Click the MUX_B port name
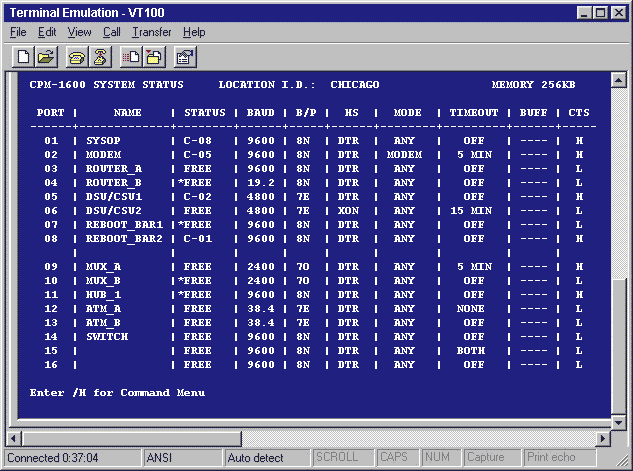Viewport: 633px width, 471px height. (x=103, y=281)
